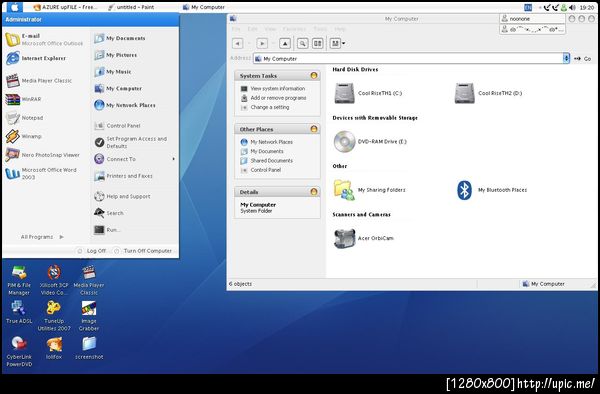Open the Address bar dropdown arrow
Screen dimensions: 600x394
(566, 59)
